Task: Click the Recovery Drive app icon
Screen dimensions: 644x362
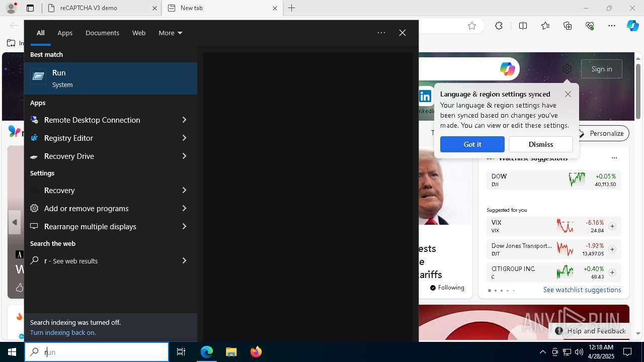Action: pyautogui.click(x=34, y=156)
